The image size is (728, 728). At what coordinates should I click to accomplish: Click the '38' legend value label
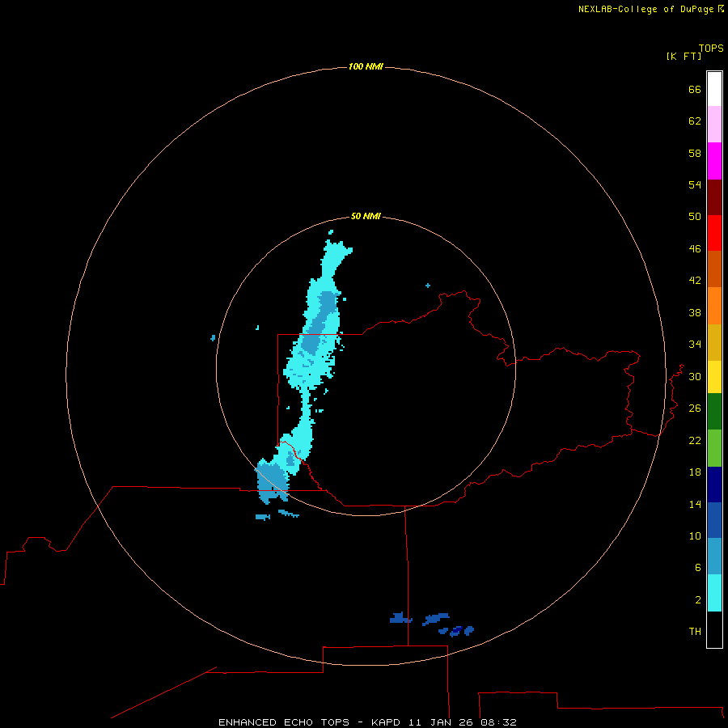pos(695,312)
